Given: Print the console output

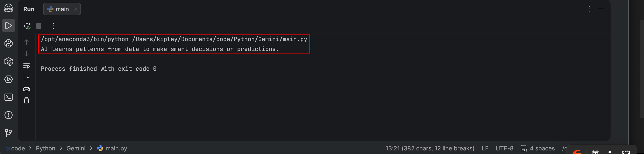Looking at the screenshot, I should (27, 89).
